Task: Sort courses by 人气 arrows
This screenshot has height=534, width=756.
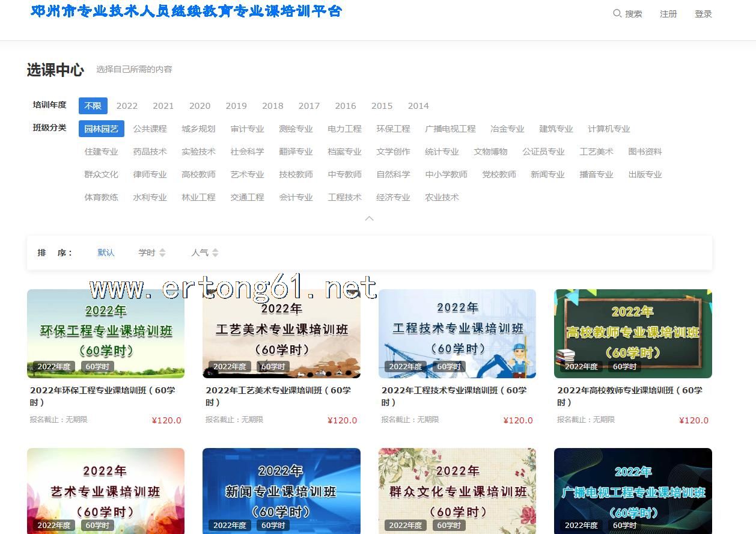Action: 215,253
